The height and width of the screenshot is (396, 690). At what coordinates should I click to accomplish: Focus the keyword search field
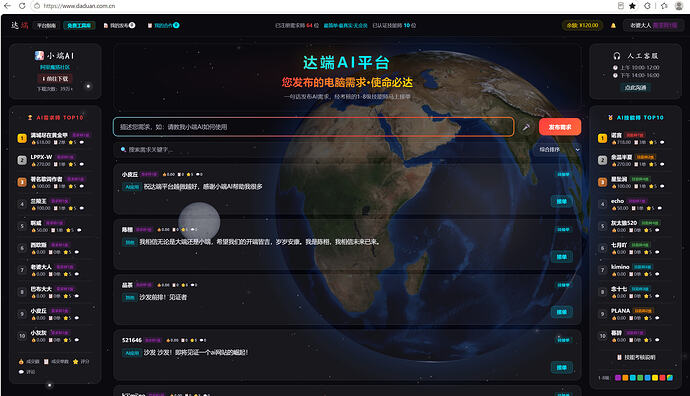coord(323,150)
